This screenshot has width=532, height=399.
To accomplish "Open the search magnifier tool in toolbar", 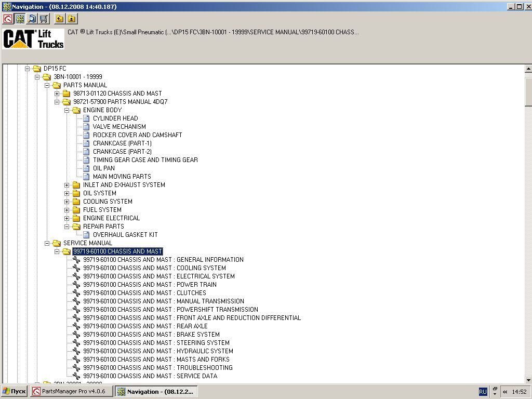I will click(x=32, y=19).
